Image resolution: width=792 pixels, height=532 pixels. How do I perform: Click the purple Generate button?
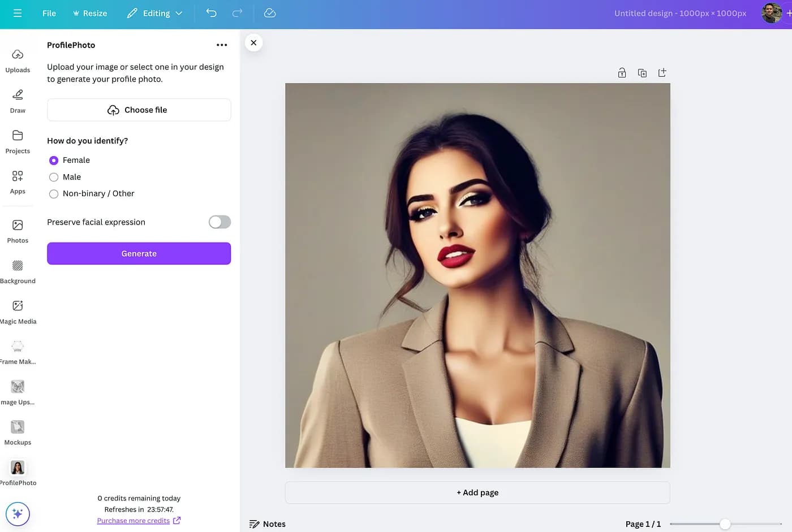point(139,253)
